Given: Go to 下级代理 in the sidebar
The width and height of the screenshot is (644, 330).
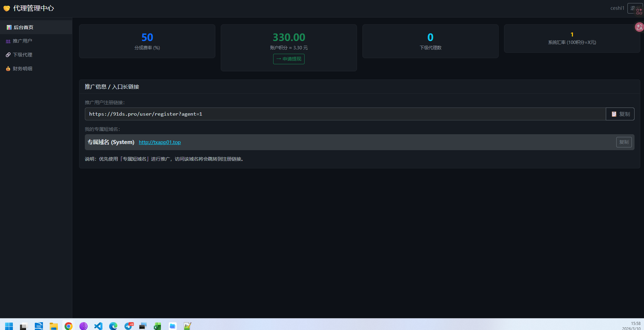Looking at the screenshot, I should (22, 55).
